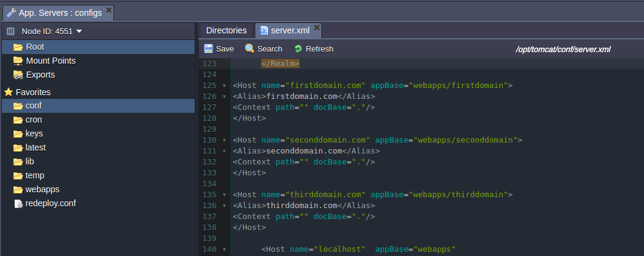The width and height of the screenshot is (644, 256).
Task: Click the Mount Points folder icon
Action: [18, 61]
